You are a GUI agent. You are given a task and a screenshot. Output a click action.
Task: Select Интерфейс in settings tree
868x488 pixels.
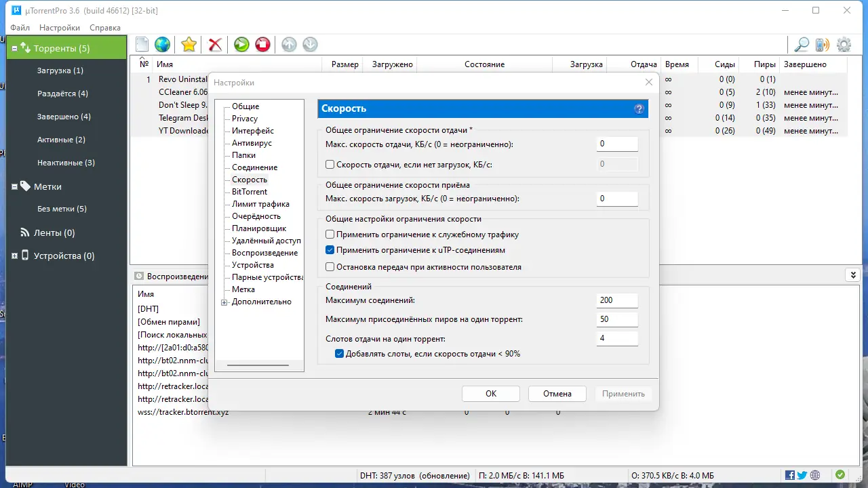(253, 131)
